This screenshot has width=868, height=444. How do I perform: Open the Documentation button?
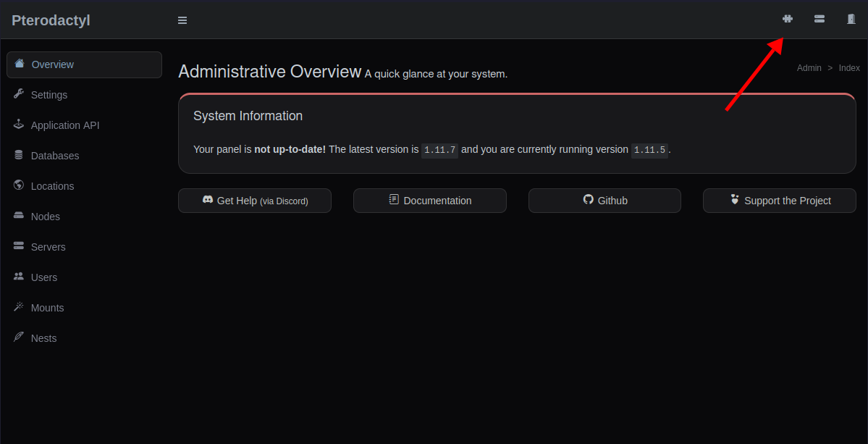(x=429, y=201)
